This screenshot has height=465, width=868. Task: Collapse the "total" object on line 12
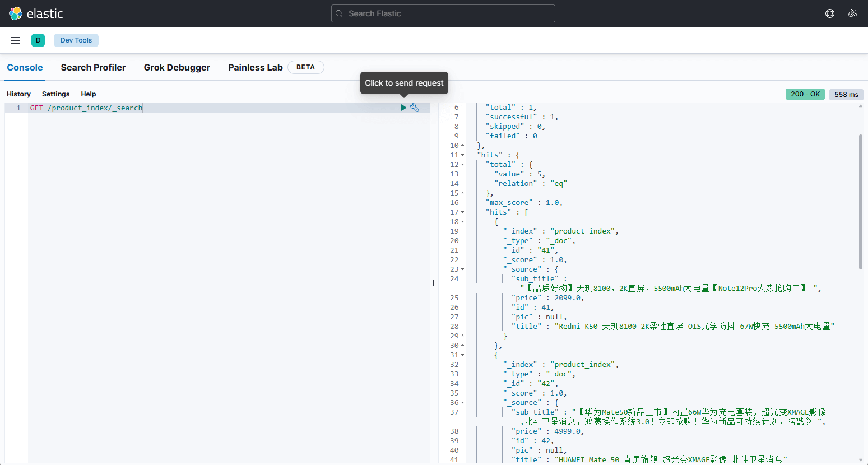pyautogui.click(x=463, y=165)
